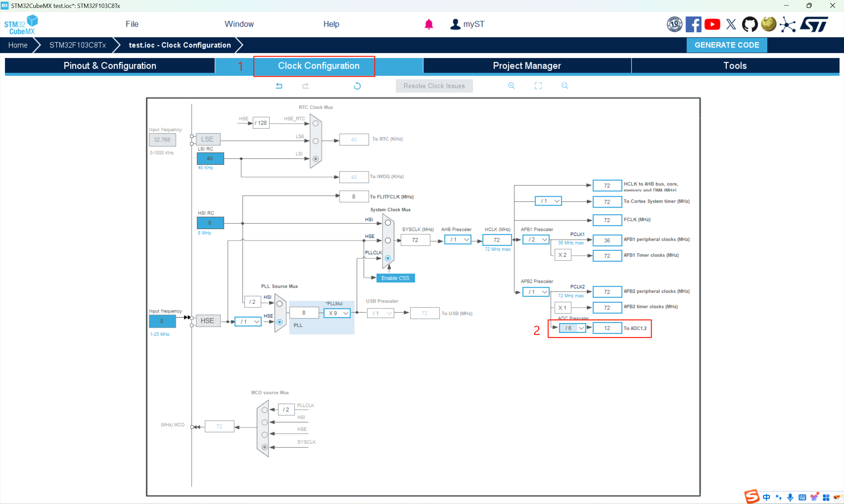Viewport: 844px width, 504px height.
Task: Click the GENERATE CODE button
Action: (x=727, y=45)
